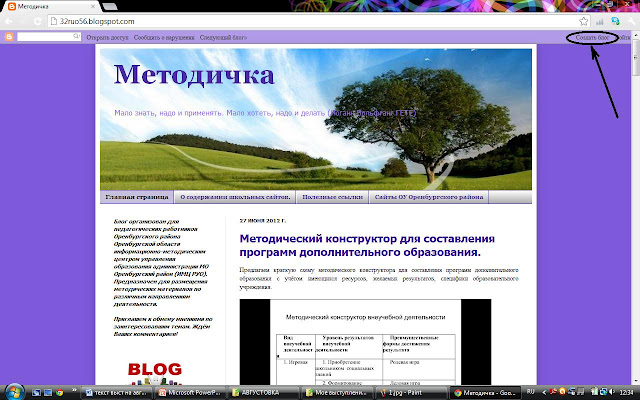This screenshot has width=640, height=400.
Task: Click the 'Методичка' blog title
Action: (x=194, y=75)
